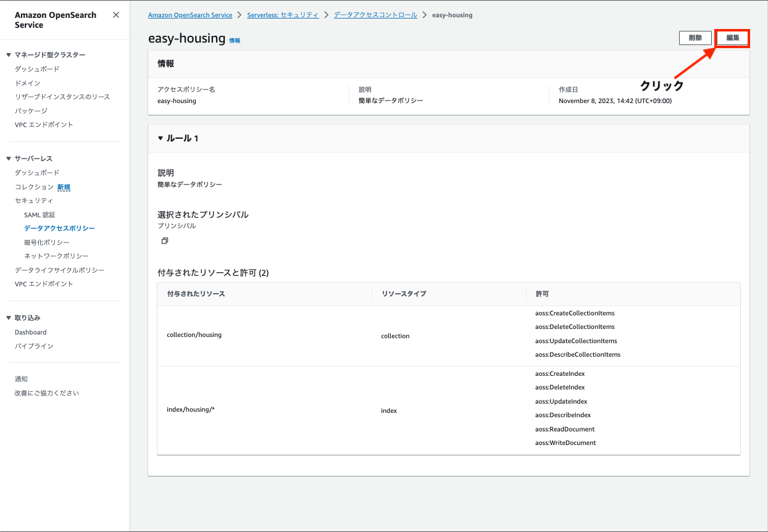Collapse the マネージド型クラスター section
This screenshot has width=768, height=532.
pyautogui.click(x=9, y=55)
